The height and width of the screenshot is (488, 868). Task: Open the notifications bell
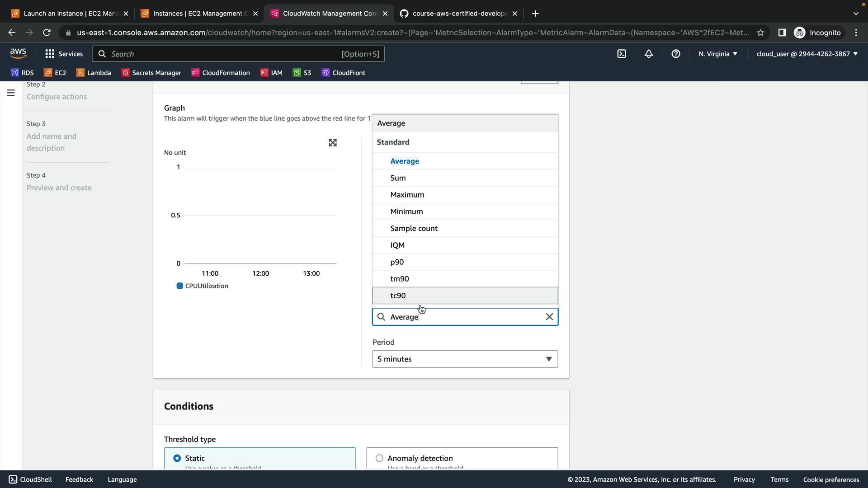coord(648,54)
